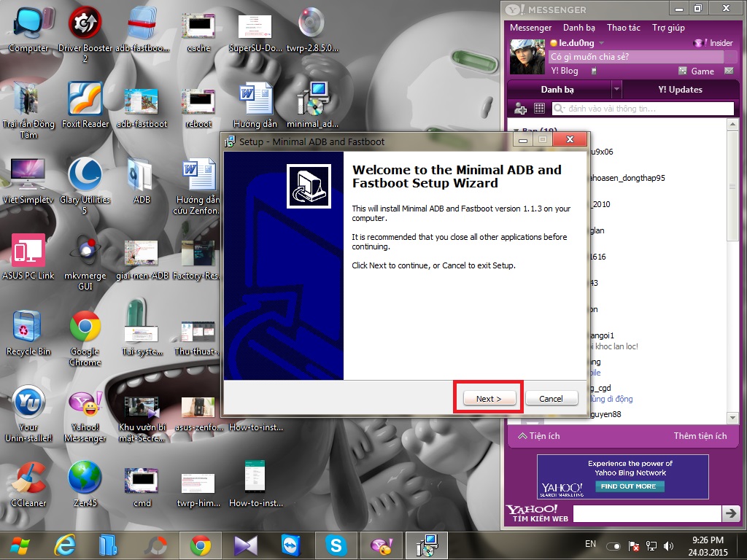Click the add contact icon in Messenger
Screen dimensions: 747x560
[520, 109]
